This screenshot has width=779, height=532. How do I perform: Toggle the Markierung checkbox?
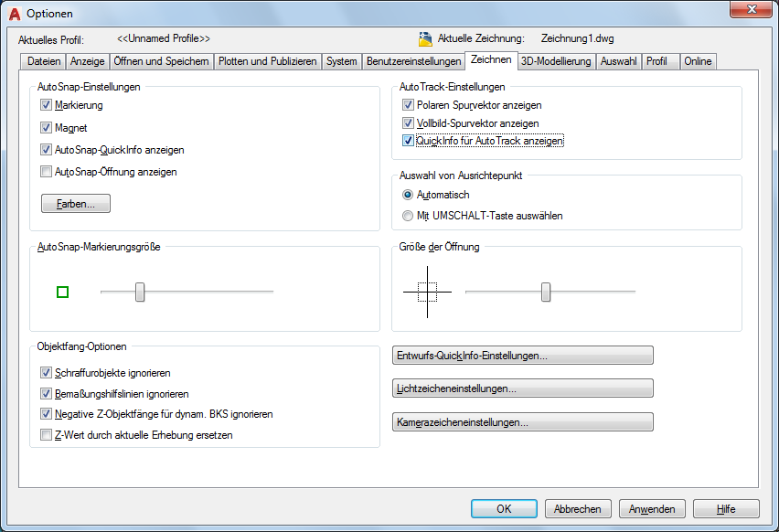[x=47, y=106]
